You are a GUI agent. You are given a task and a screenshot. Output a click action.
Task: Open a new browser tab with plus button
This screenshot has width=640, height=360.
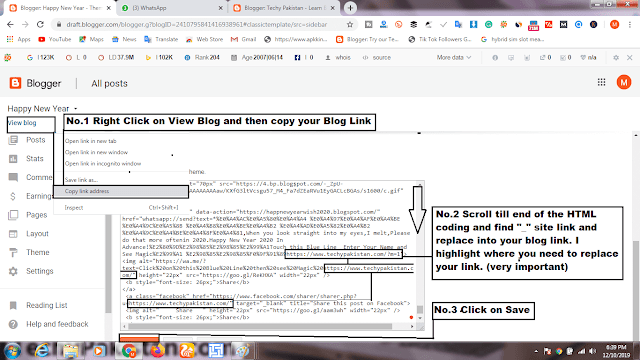point(350,8)
